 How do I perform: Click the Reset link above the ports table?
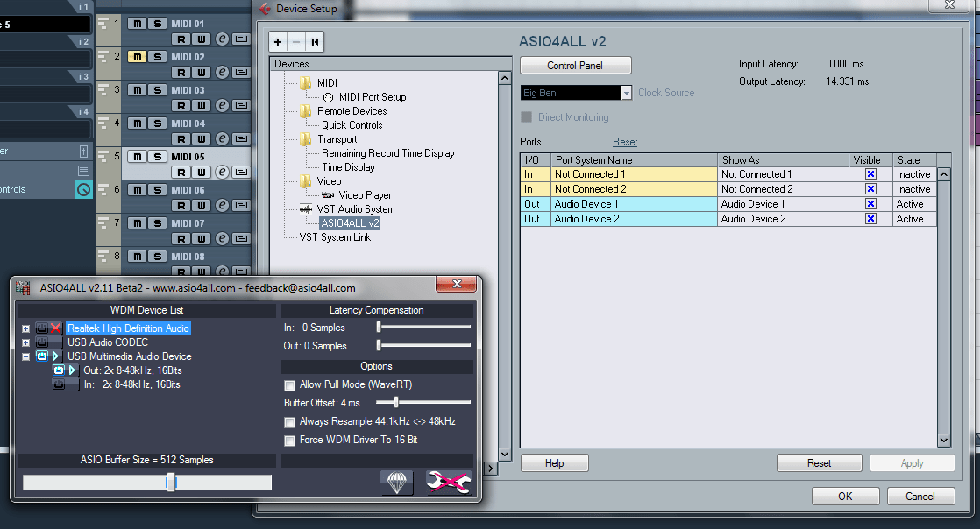[x=625, y=141]
